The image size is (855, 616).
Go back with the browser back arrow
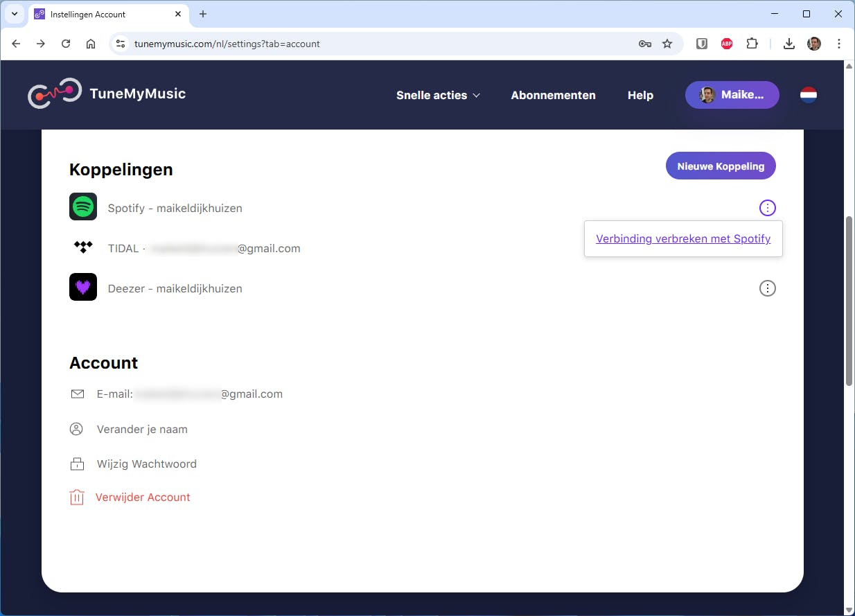tap(16, 44)
